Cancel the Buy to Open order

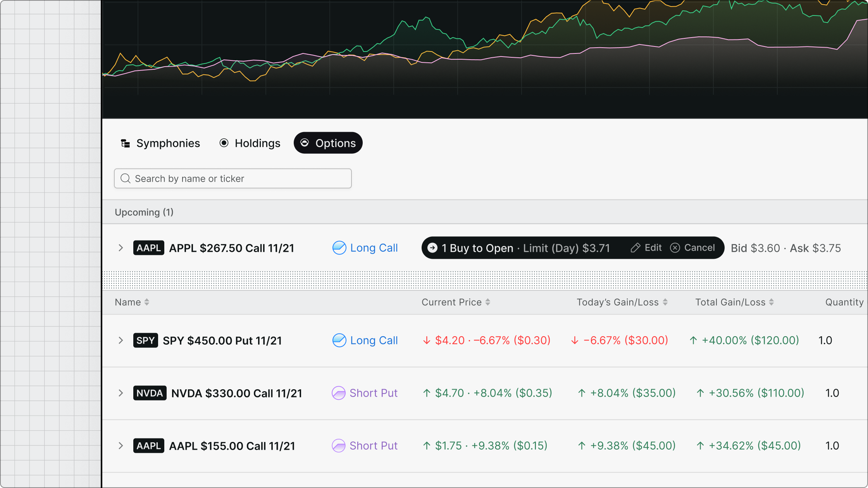[693, 247]
